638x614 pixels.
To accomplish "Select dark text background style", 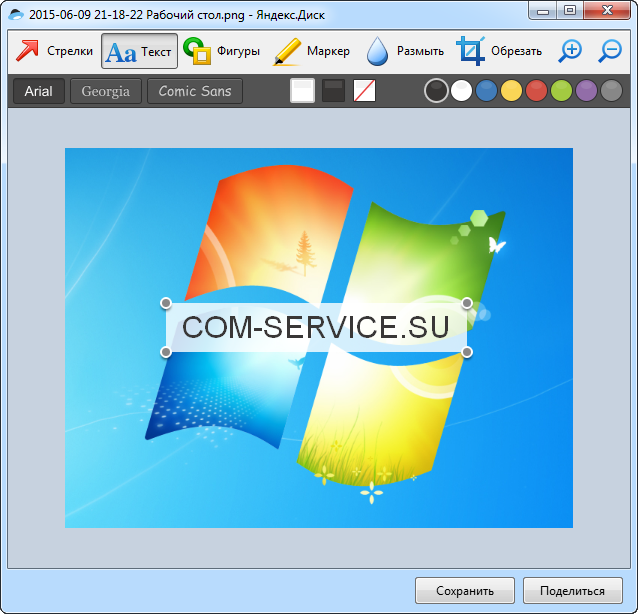I will coord(333,90).
